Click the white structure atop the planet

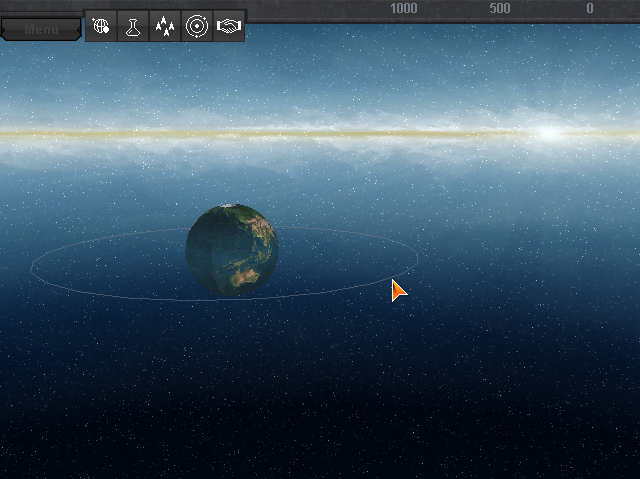click(228, 206)
